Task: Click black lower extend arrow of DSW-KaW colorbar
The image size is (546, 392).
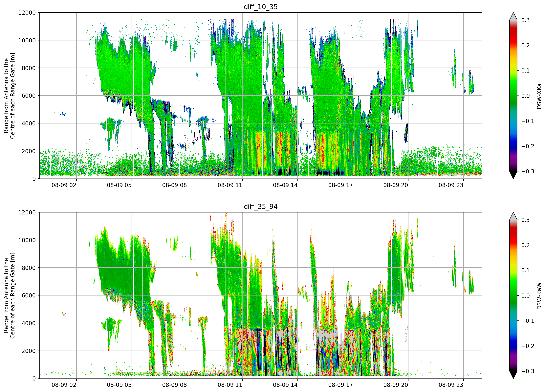Action: [513, 375]
